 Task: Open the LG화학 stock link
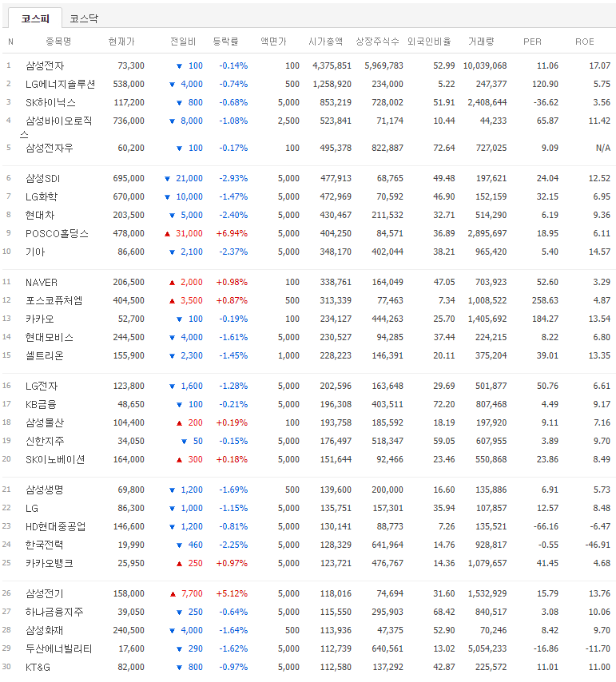pyautogui.click(x=42, y=196)
